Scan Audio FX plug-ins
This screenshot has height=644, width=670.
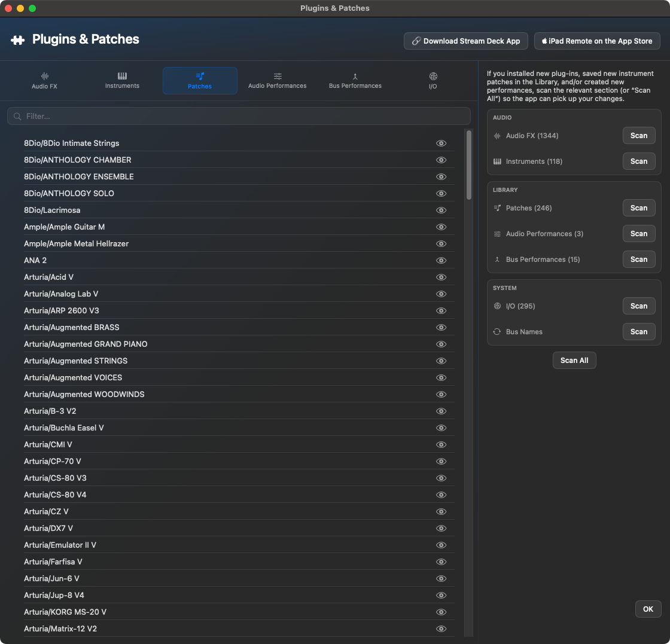point(639,136)
